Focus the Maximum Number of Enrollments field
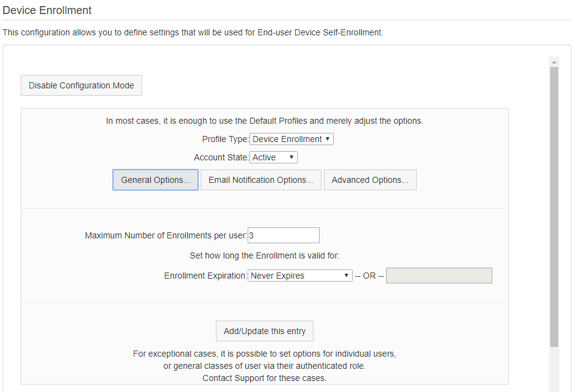The width and height of the screenshot is (574, 392). click(x=284, y=235)
